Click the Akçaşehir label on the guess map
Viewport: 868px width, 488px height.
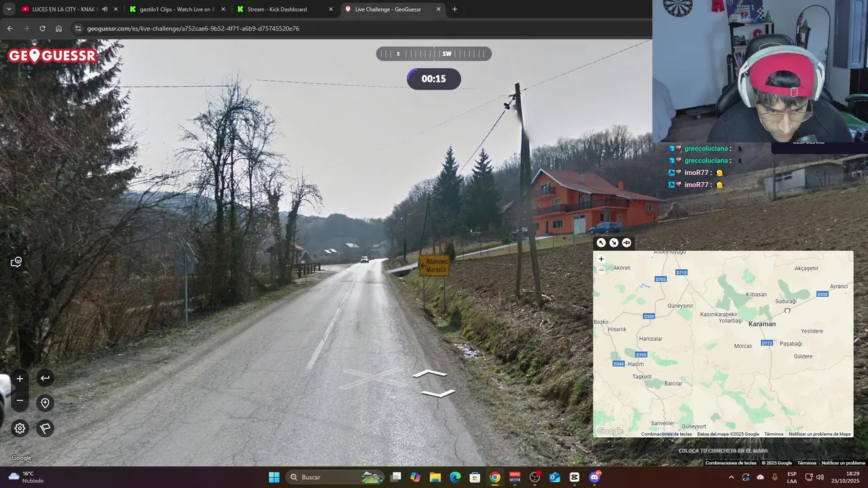pyautogui.click(x=806, y=268)
